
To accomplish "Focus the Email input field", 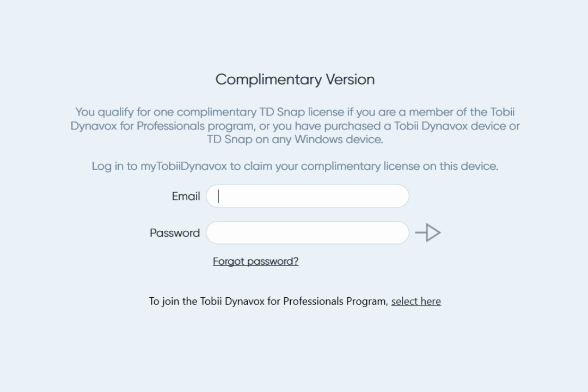I will tap(308, 197).
